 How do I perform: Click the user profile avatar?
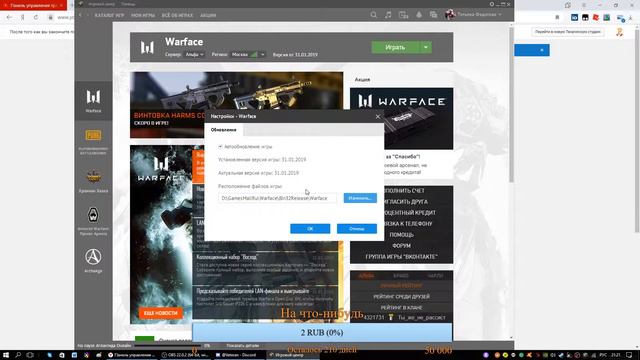(x=450, y=15)
